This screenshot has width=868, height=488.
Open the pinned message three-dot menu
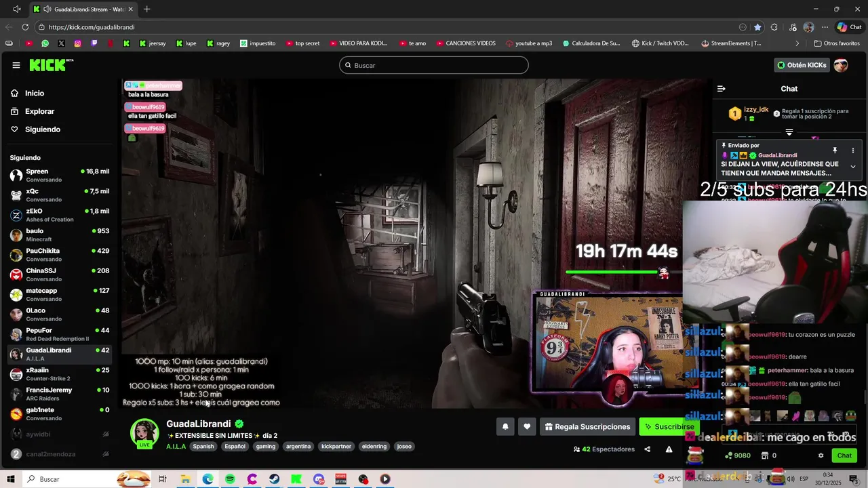(x=852, y=150)
